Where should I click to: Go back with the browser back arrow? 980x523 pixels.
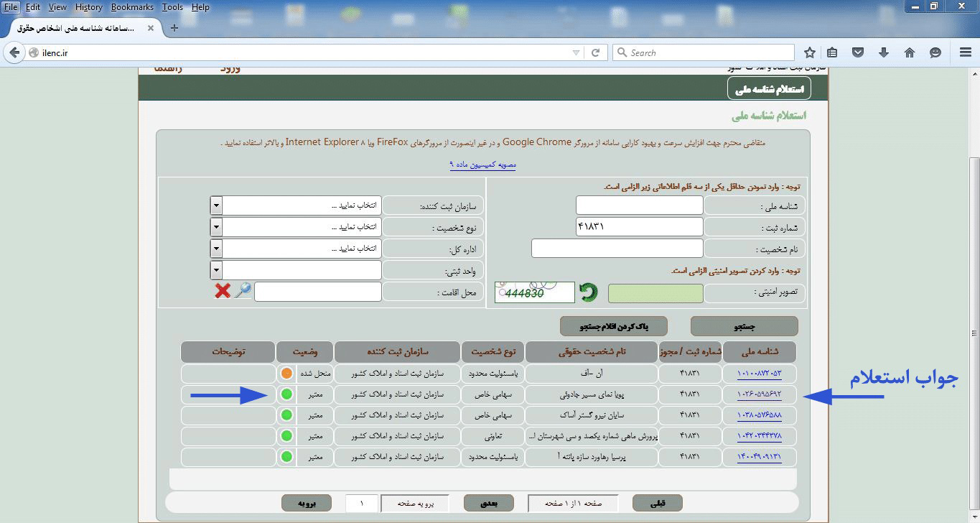pyautogui.click(x=14, y=52)
